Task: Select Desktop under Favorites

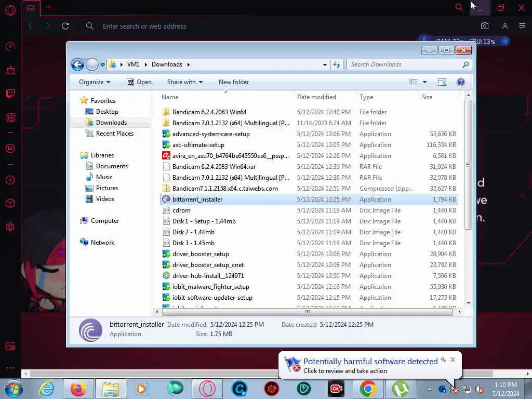Action: click(x=107, y=112)
